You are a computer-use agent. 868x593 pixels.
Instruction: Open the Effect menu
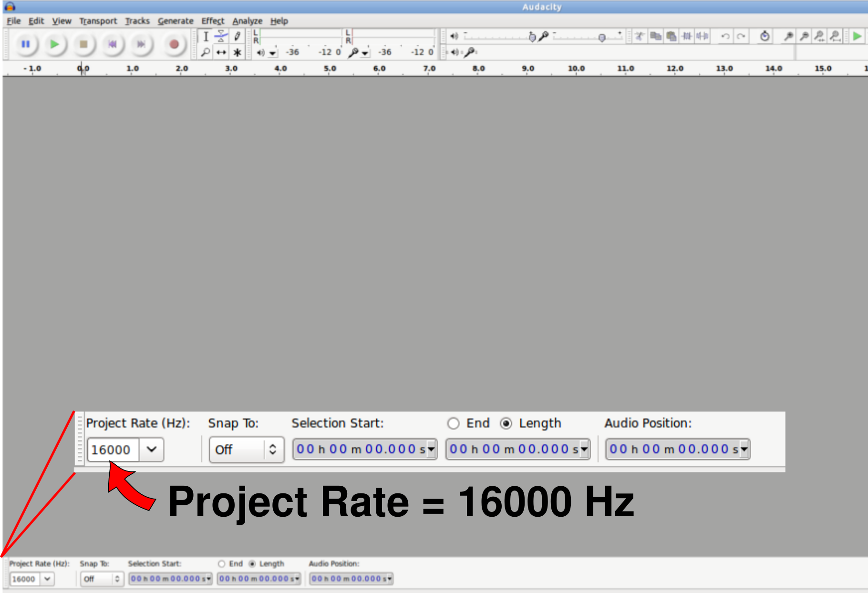[213, 21]
